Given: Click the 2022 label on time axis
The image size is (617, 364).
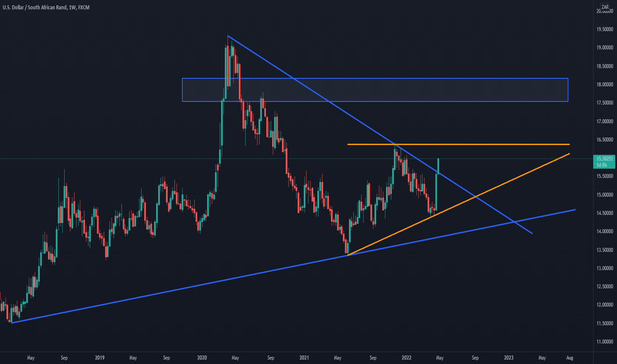Looking at the screenshot, I should [406, 357].
